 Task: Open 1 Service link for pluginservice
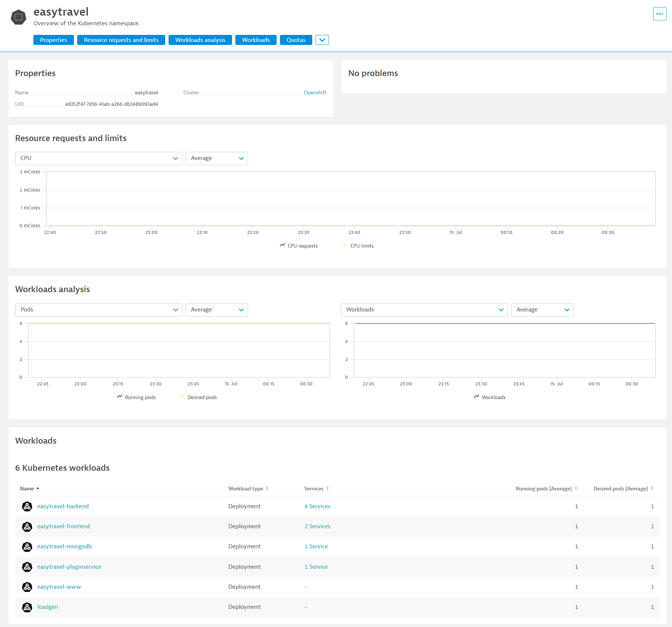316,567
